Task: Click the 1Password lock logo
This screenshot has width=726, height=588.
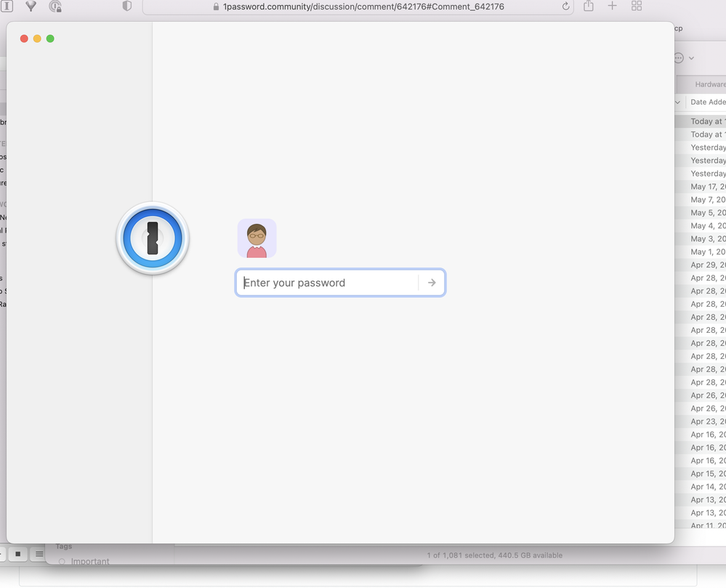Action: click(153, 238)
